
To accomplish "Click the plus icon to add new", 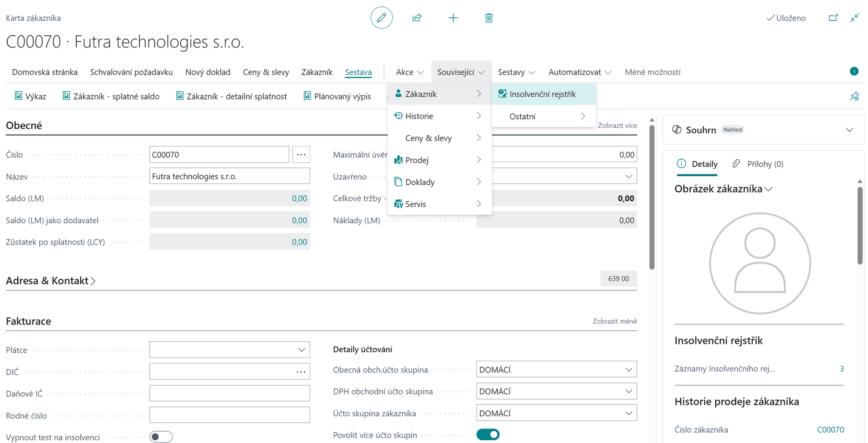I will [453, 18].
